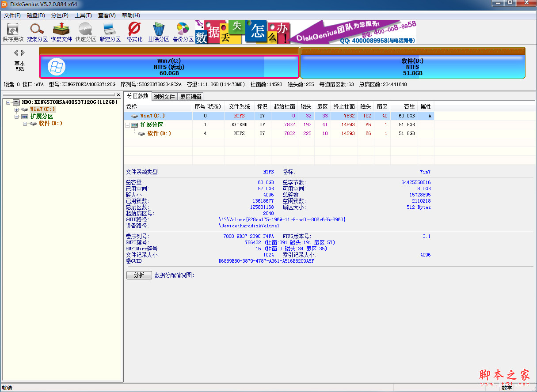
Task: Click the 扩展分区 icon in the tree
Action: point(25,117)
